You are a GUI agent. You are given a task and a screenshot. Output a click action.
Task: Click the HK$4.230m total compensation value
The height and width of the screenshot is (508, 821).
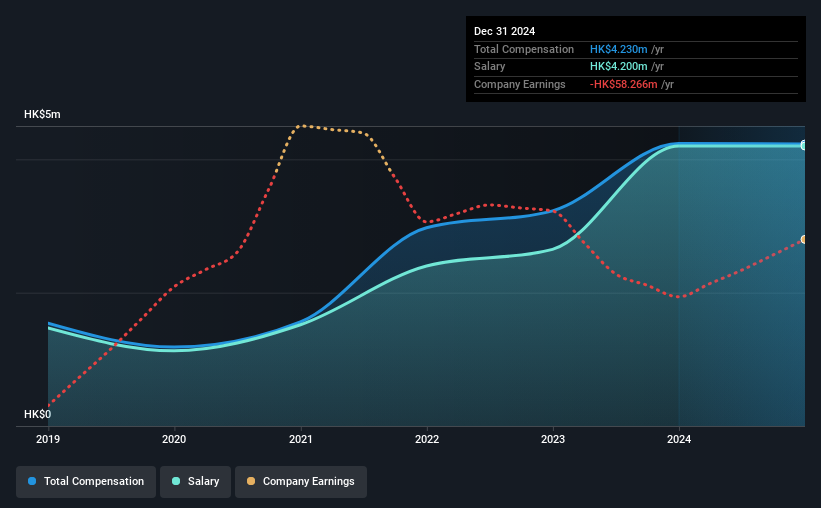point(618,49)
